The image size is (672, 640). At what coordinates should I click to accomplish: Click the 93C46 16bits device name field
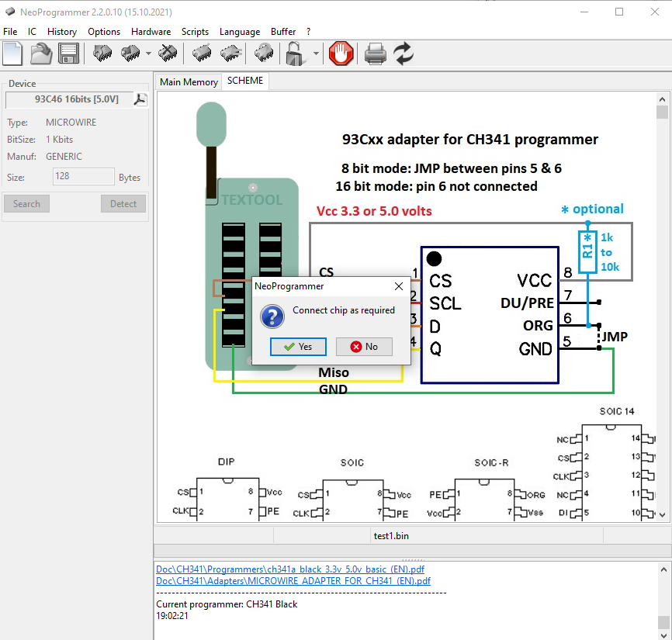69,99
